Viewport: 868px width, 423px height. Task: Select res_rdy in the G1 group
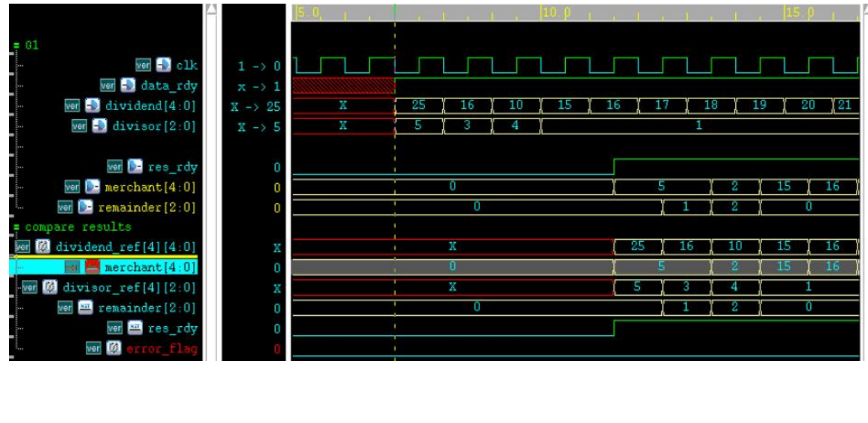tap(173, 167)
